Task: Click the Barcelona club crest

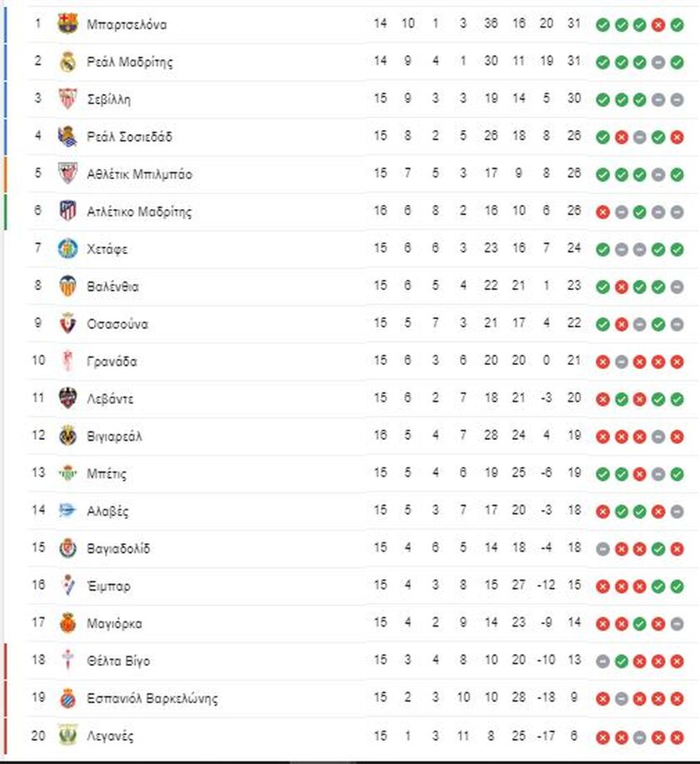Action: click(67, 24)
